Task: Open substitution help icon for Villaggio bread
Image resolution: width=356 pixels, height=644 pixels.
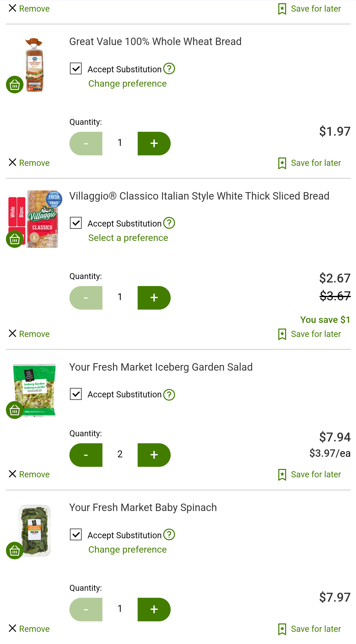Action: [x=169, y=223]
